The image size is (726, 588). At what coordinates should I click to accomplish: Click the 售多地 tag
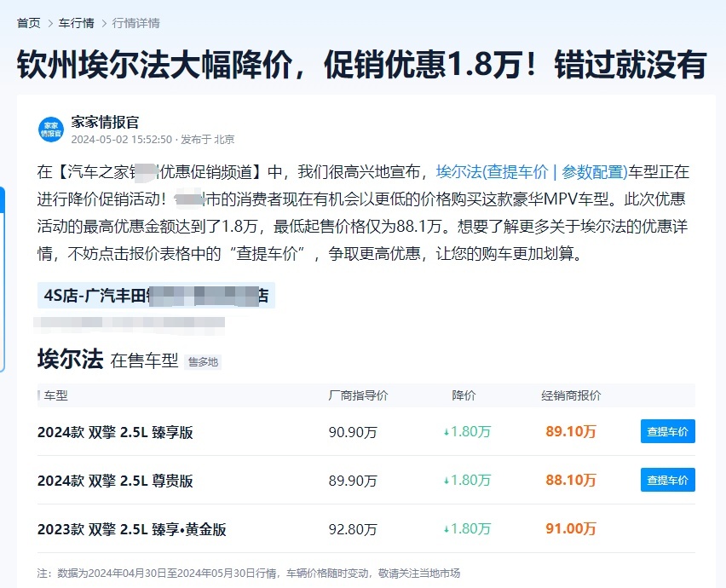[203, 362]
